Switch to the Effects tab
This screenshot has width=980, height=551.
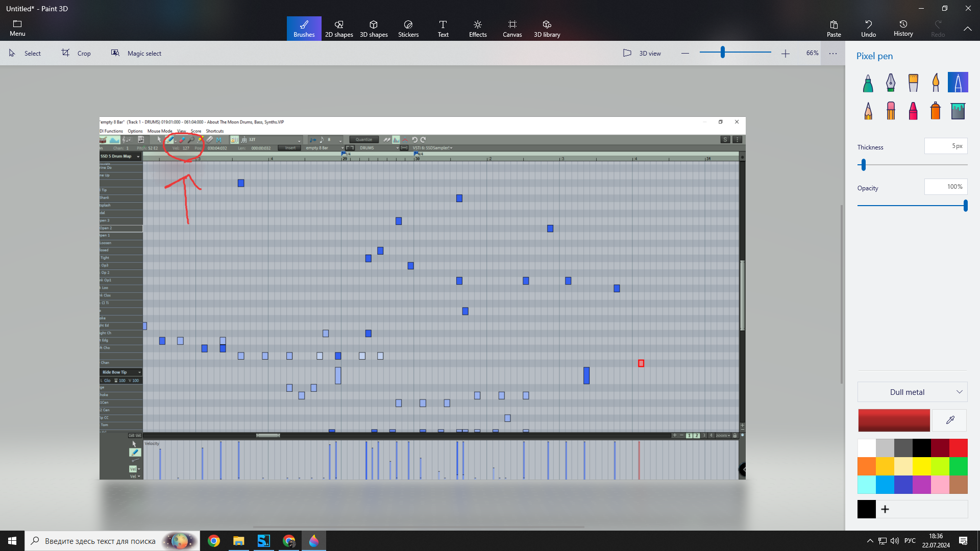pos(478,29)
